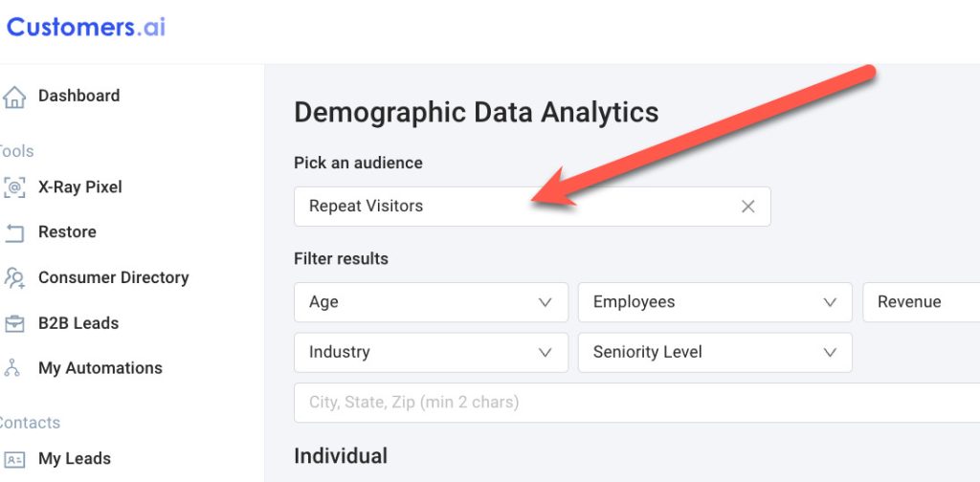Click the City, State, Zip input field
The width and height of the screenshot is (980, 482).
point(636,402)
